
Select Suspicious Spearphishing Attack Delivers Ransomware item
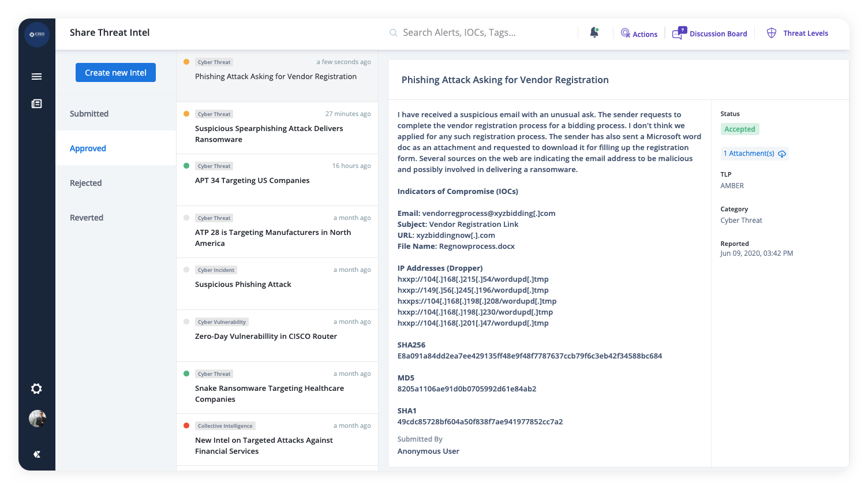tap(277, 128)
